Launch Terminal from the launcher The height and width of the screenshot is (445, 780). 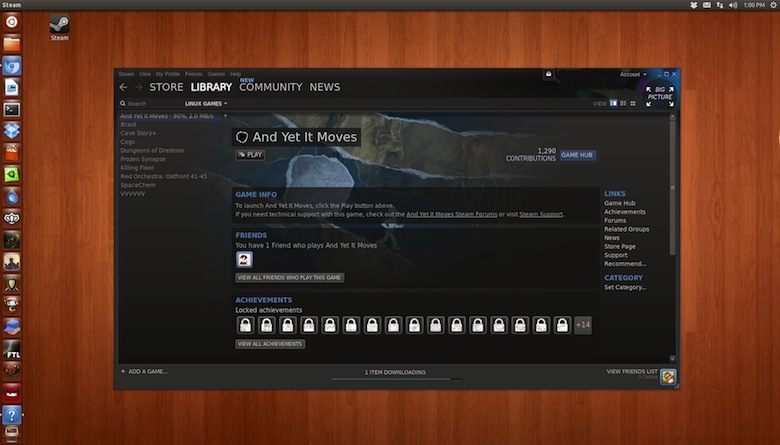(x=11, y=109)
